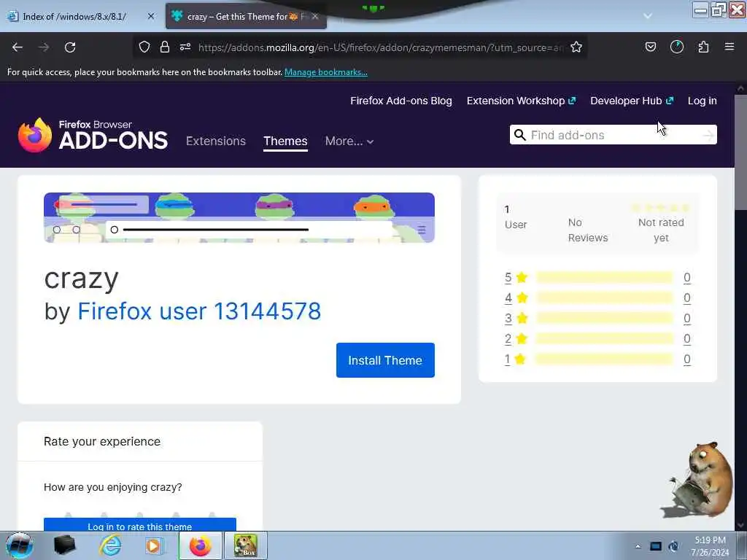
Task: Open the hamster Box taskbar app
Action: pyautogui.click(x=246, y=545)
